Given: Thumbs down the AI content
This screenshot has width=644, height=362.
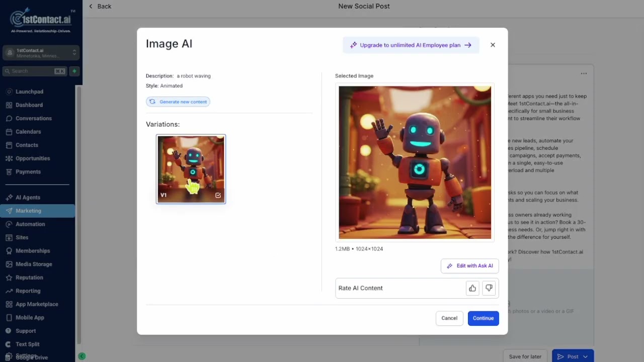Looking at the screenshot, I should click(x=489, y=288).
